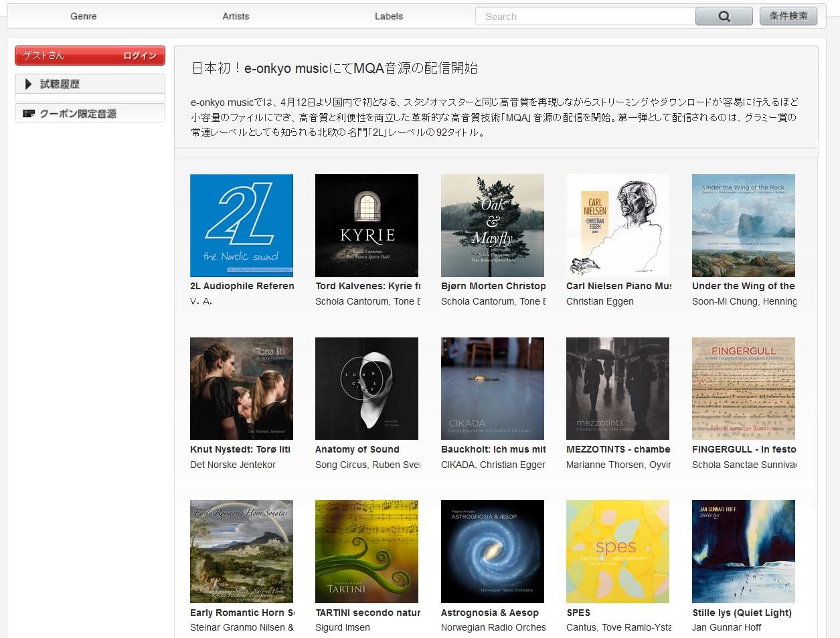
Task: Focus the Search input field
Action: pyautogui.click(x=586, y=16)
